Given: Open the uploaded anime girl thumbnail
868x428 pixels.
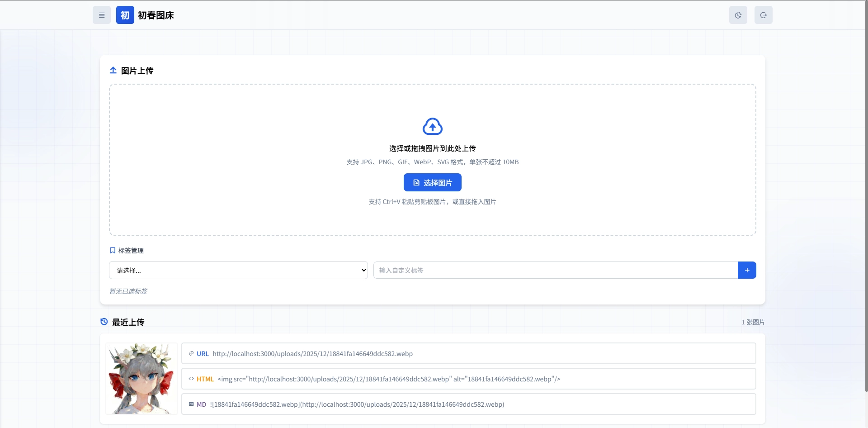Looking at the screenshot, I should pos(142,378).
